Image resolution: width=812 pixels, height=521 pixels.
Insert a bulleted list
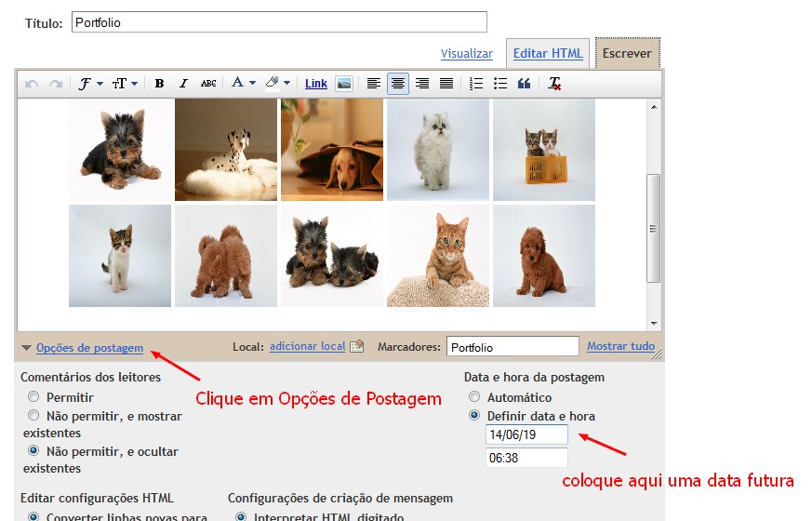pos(499,84)
